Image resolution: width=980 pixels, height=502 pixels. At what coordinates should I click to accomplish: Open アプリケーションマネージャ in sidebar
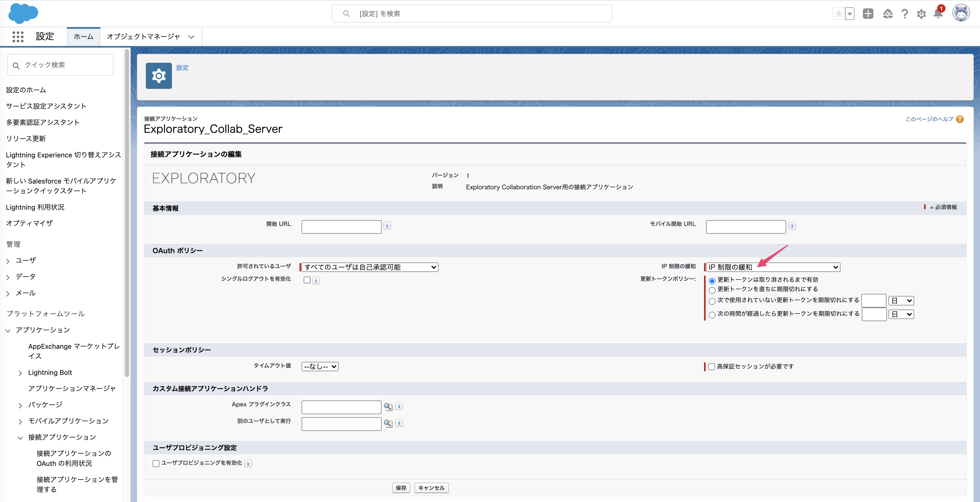[x=72, y=388]
